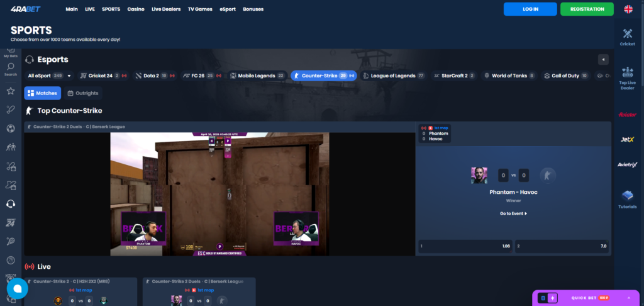Select the fighting sports icon in sidebar

pos(11,147)
